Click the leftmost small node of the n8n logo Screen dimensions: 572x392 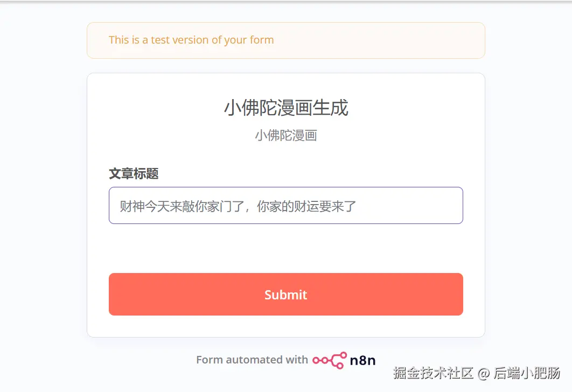(x=316, y=360)
